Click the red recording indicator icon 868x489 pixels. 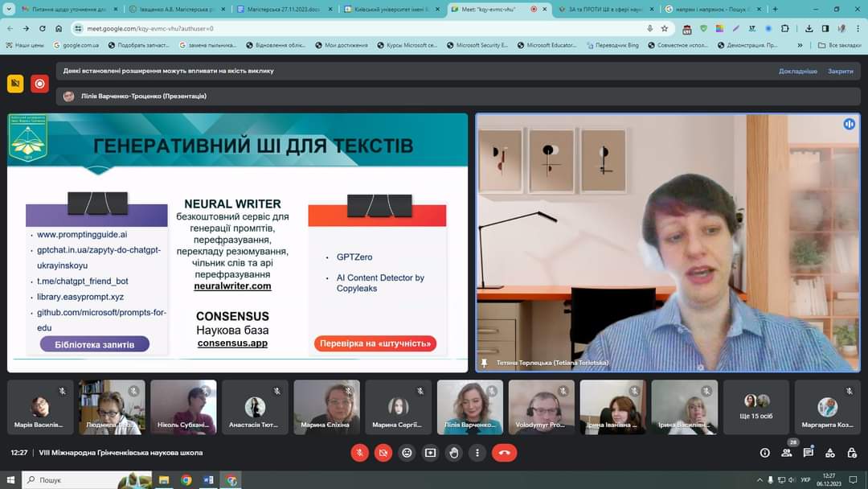[39, 83]
